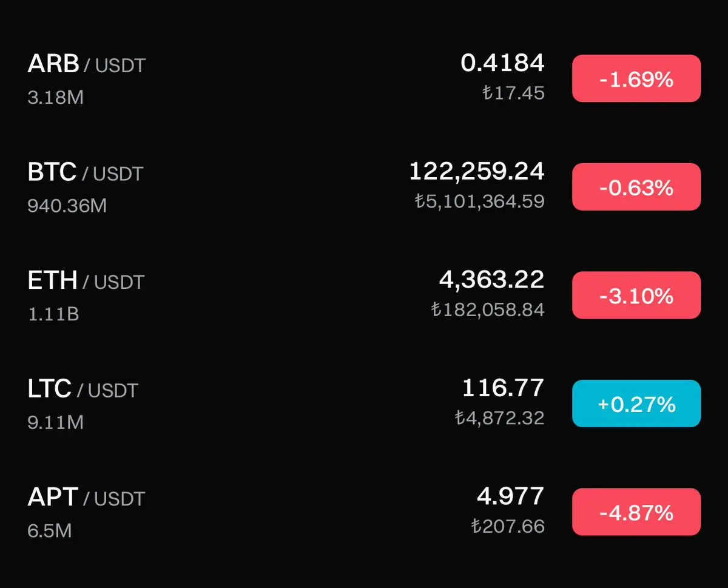This screenshot has width=728, height=588.
Task: Select the BTC price 122,259.24
Action: tap(476, 172)
